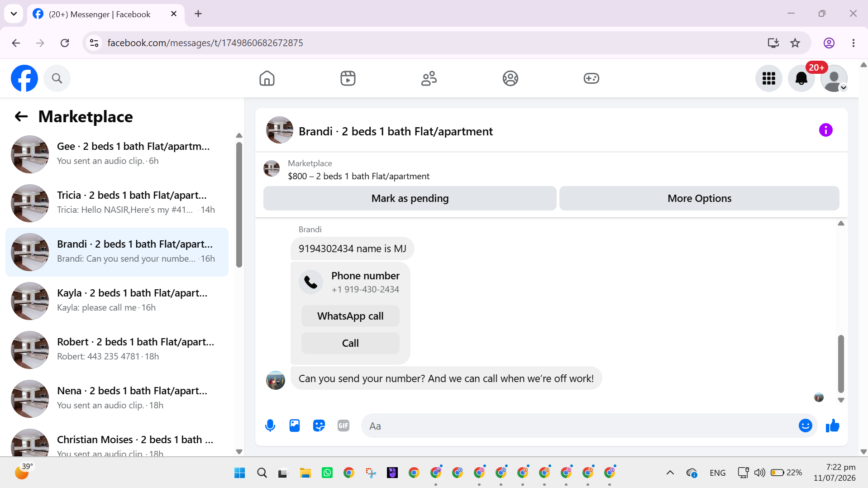The height and width of the screenshot is (488, 868).
Task: Open Windows taskbar search
Action: point(262,473)
